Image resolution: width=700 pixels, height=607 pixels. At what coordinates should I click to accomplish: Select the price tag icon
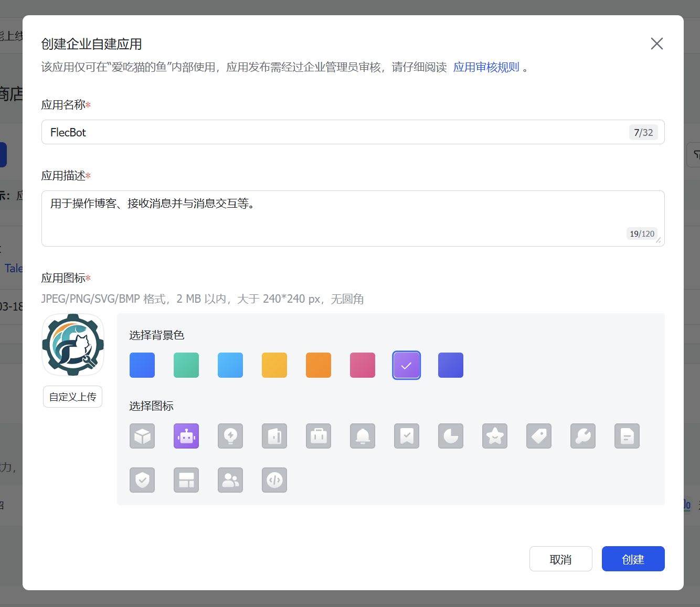point(539,436)
